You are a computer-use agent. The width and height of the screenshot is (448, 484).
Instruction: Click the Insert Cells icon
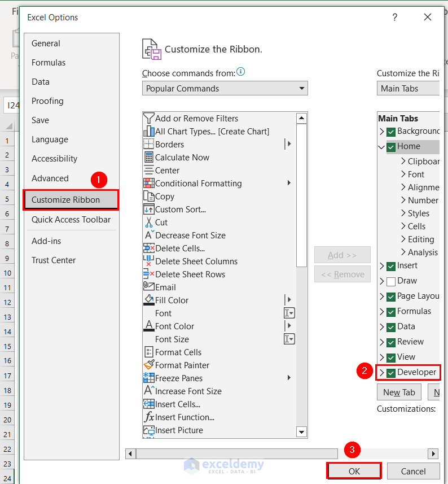(149, 404)
